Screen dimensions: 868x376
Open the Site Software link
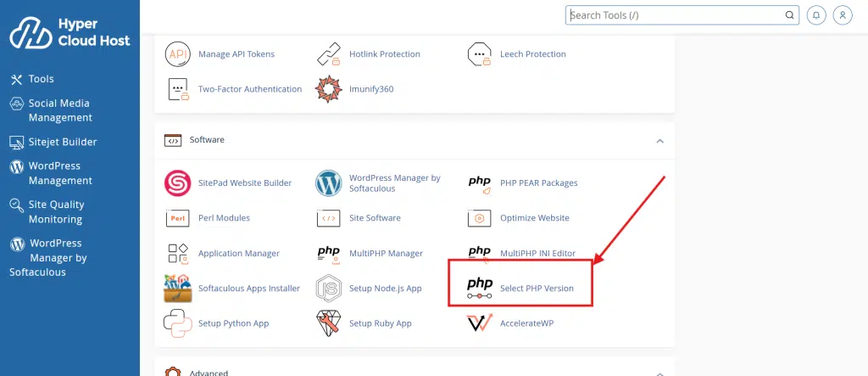point(375,218)
